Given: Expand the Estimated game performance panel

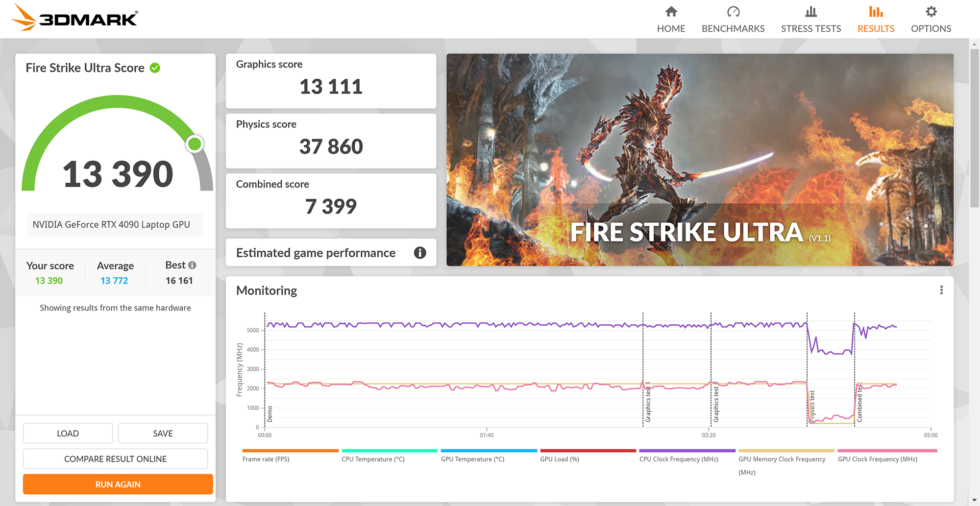Looking at the screenshot, I should (x=316, y=253).
